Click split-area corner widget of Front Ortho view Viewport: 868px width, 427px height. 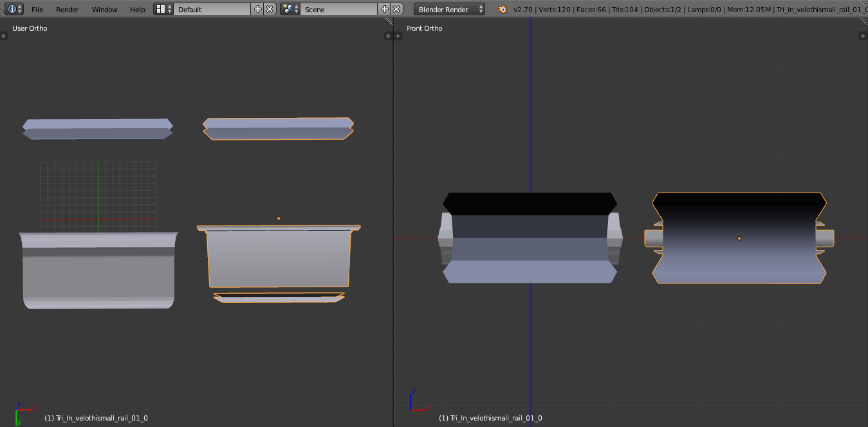(x=863, y=21)
